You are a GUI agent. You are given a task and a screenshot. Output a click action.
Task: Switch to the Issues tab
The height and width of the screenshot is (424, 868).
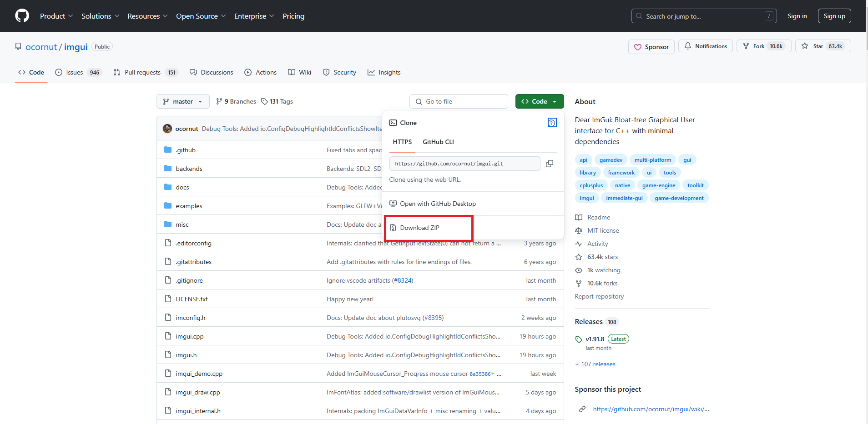pyautogui.click(x=78, y=72)
